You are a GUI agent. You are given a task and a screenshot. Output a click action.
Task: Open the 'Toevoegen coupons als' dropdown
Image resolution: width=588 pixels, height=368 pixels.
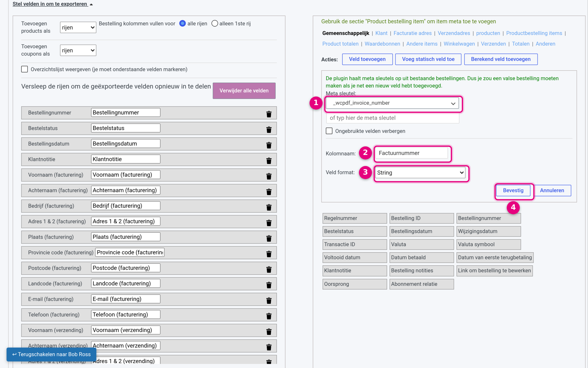pos(78,50)
